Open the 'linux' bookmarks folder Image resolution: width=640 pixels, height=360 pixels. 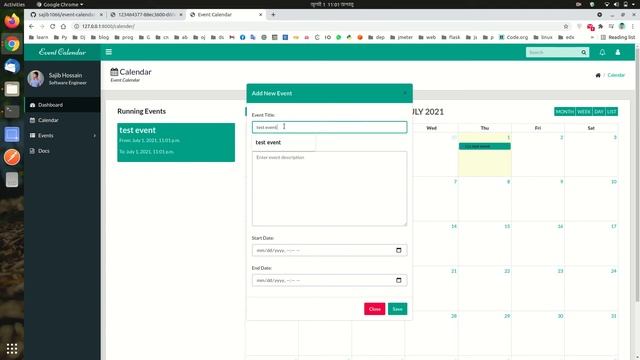(x=542, y=37)
